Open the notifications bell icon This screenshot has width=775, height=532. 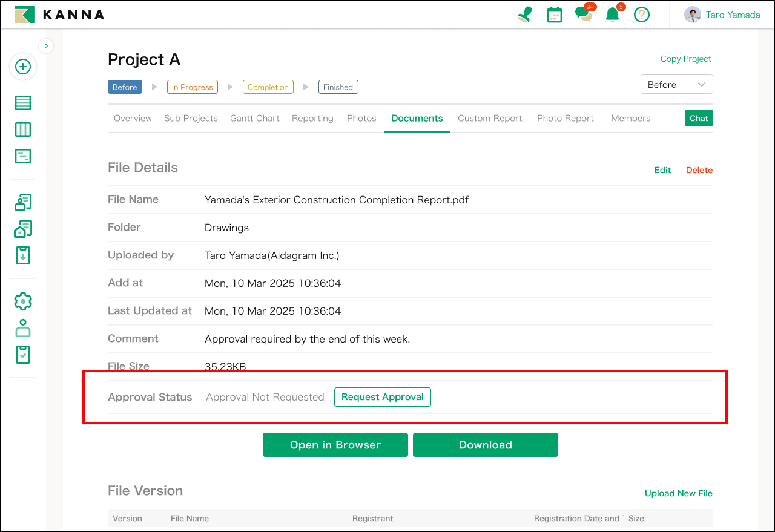(613, 15)
